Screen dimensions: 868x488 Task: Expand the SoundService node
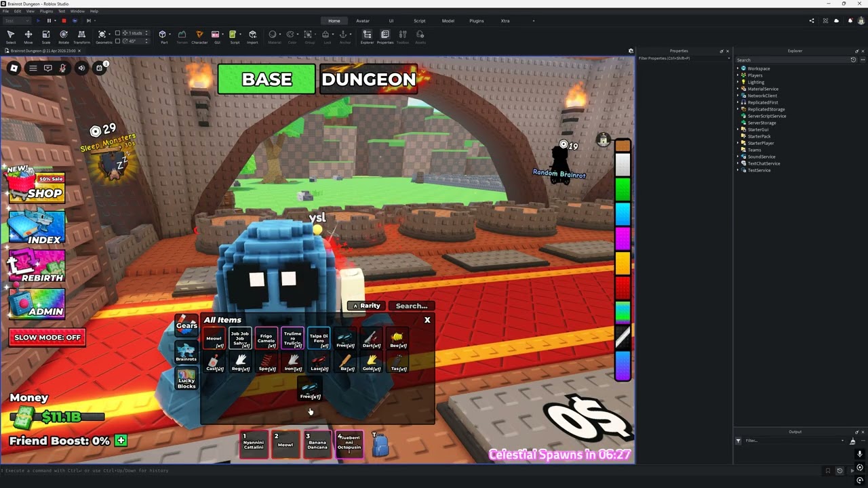pos(738,157)
